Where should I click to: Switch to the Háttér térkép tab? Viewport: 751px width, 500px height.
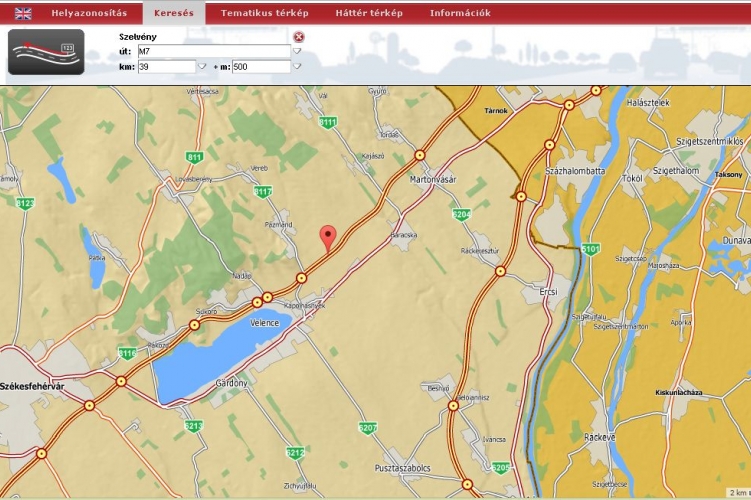pos(368,13)
